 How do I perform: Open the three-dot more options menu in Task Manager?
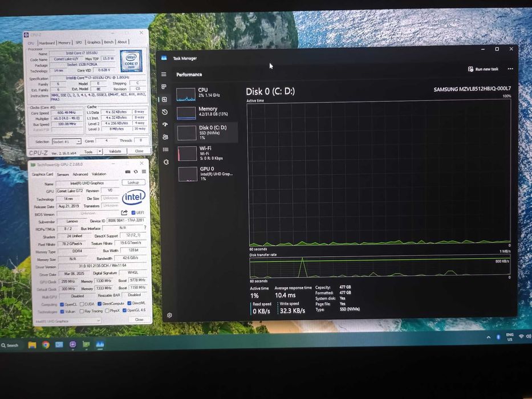(510, 69)
